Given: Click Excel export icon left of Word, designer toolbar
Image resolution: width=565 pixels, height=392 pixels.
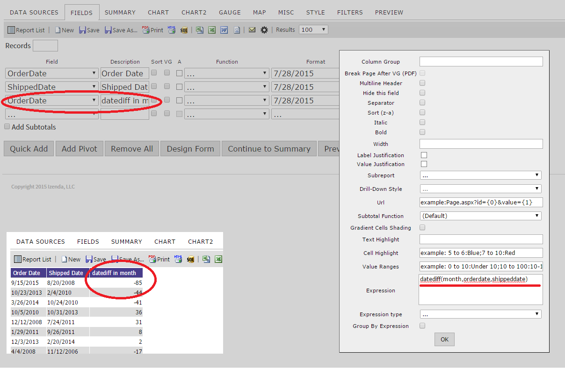Looking at the screenshot, I should tap(212, 30).
